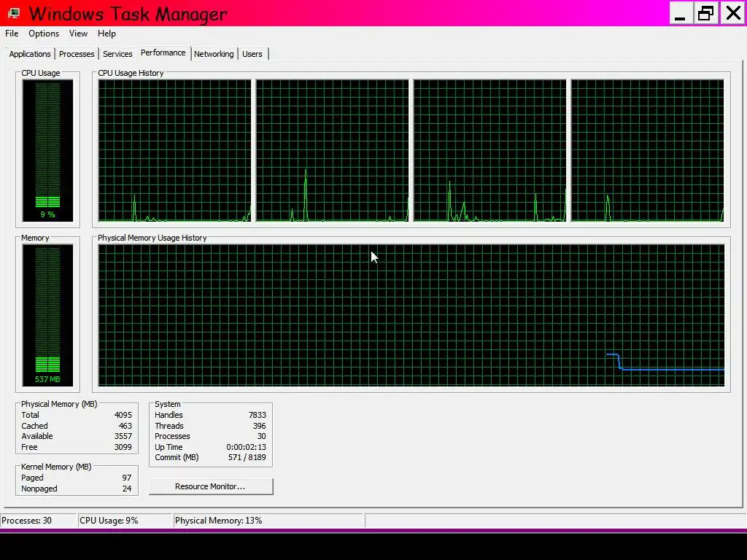Click the Nonpaged kernel memory value 24

point(127,489)
